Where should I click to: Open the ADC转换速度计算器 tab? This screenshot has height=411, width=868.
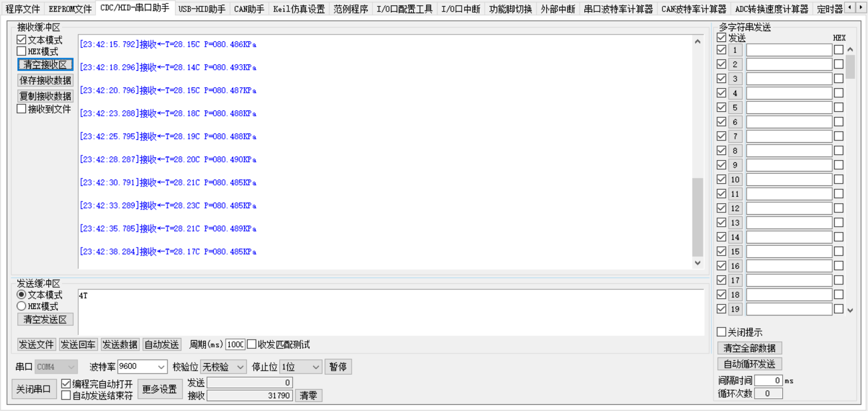tap(771, 9)
